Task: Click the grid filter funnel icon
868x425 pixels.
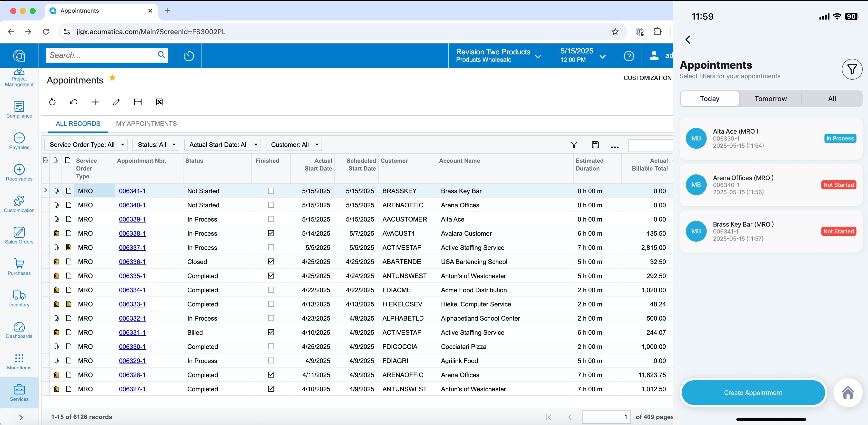Action: tap(574, 145)
